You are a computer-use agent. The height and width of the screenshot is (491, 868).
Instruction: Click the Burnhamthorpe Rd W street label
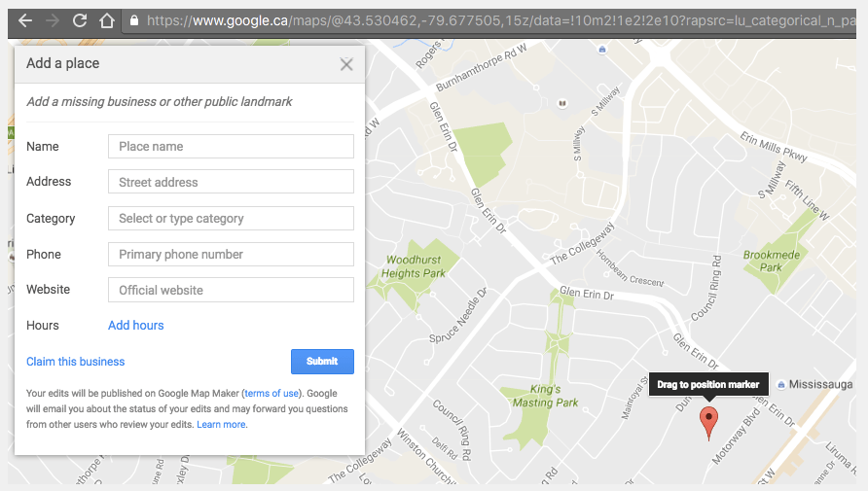pyautogui.click(x=481, y=68)
